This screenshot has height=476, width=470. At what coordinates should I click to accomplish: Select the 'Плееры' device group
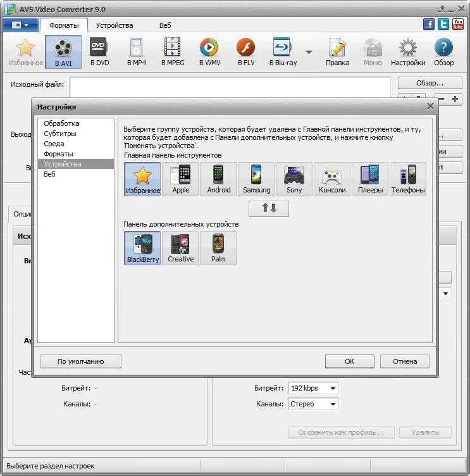370,179
